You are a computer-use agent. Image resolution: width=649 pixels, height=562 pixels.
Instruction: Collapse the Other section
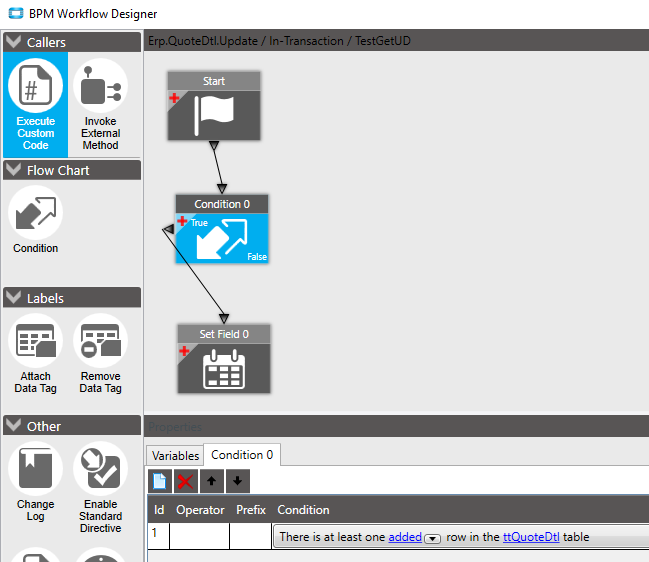point(14,425)
